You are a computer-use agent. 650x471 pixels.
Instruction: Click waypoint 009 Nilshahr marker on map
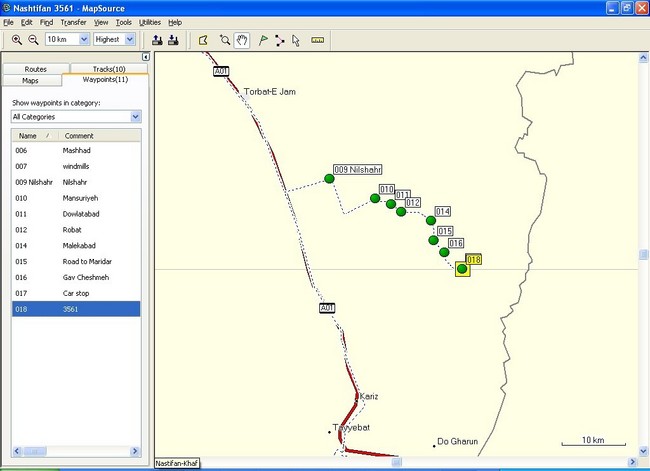click(329, 179)
